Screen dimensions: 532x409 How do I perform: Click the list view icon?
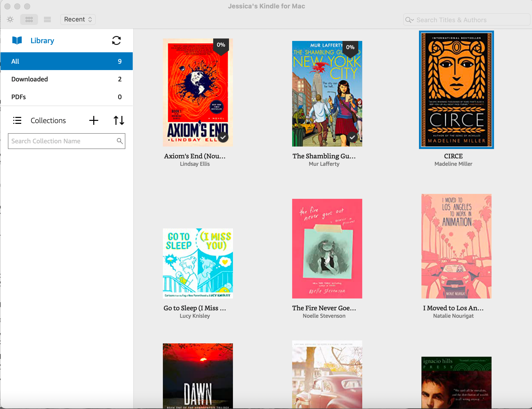[47, 20]
